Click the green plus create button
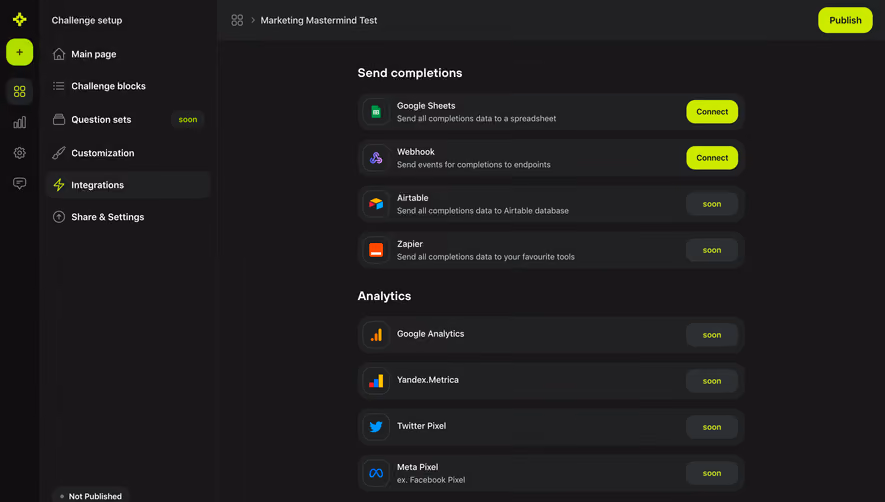This screenshot has height=502, width=885. 20,52
